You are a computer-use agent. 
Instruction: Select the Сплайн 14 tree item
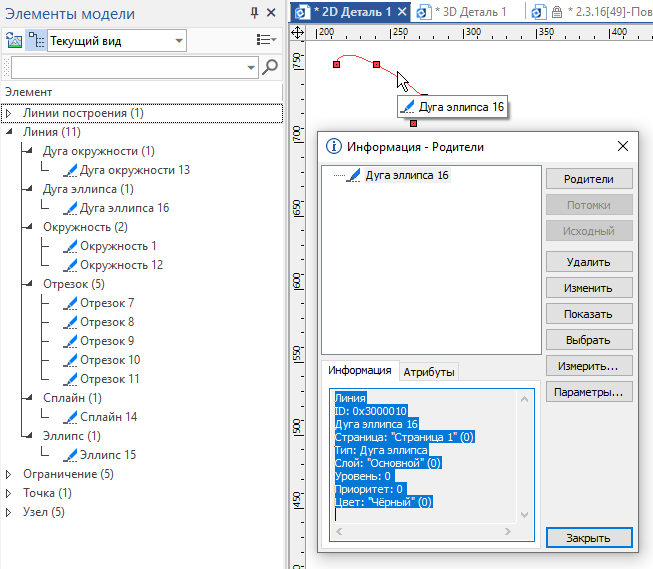click(108, 417)
